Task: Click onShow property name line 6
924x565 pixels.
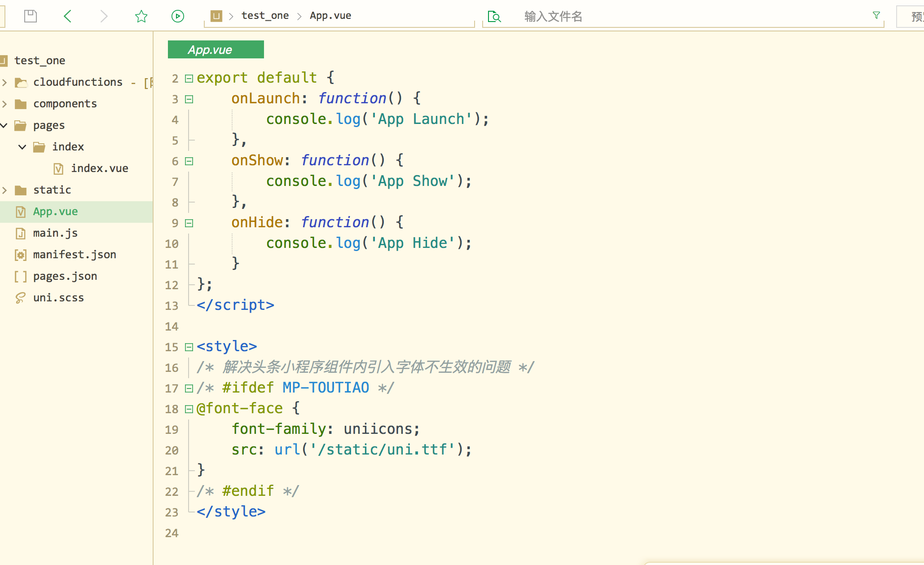Action: point(257,160)
